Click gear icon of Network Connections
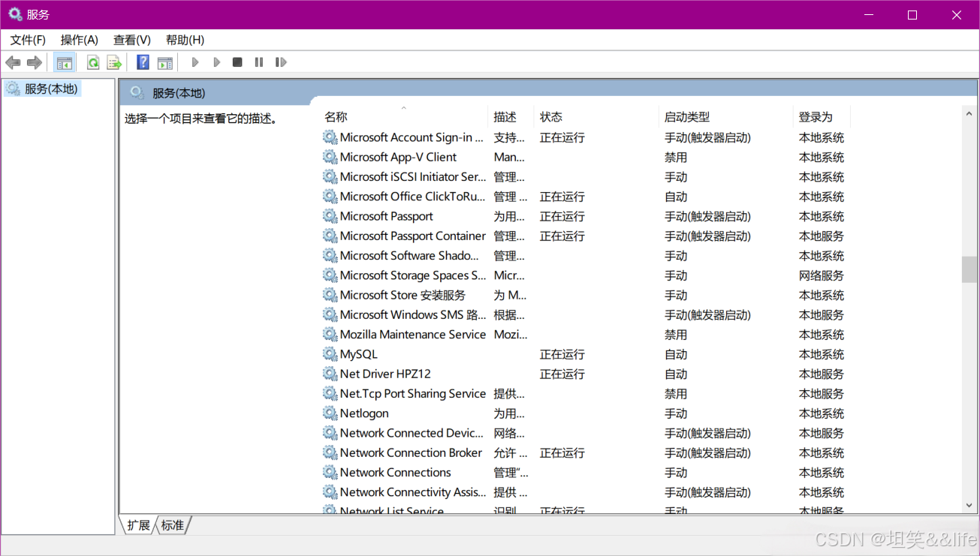The image size is (980, 556). [330, 473]
